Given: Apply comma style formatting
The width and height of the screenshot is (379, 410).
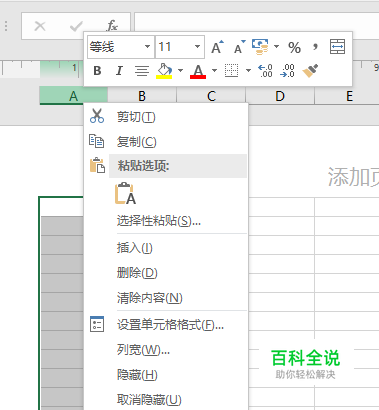Looking at the screenshot, I should (315, 47).
